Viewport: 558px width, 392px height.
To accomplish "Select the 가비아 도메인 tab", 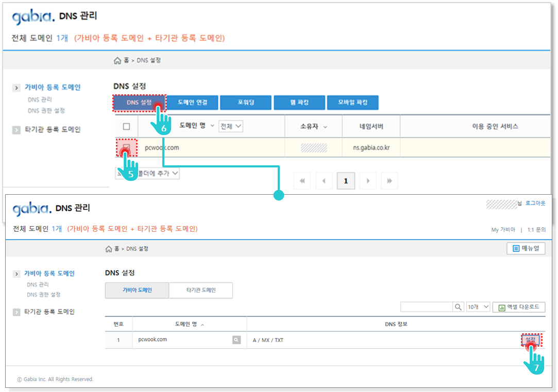I will 137,291.
